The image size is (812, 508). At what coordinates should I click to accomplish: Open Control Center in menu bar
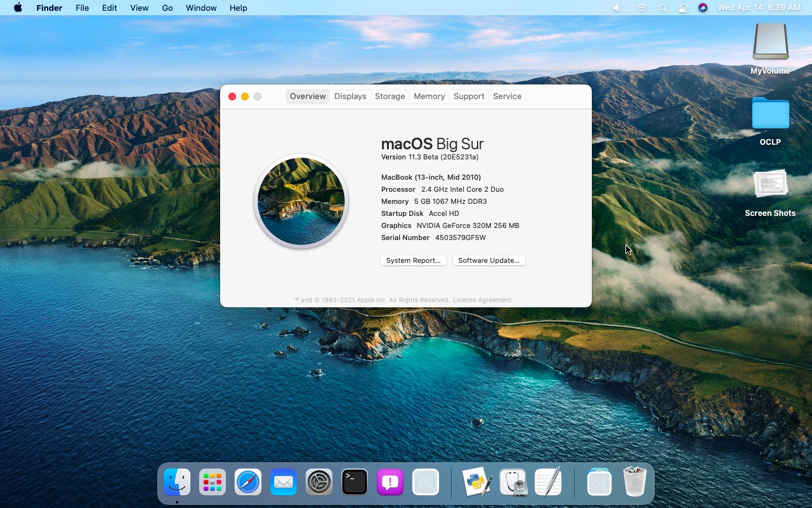click(x=683, y=8)
